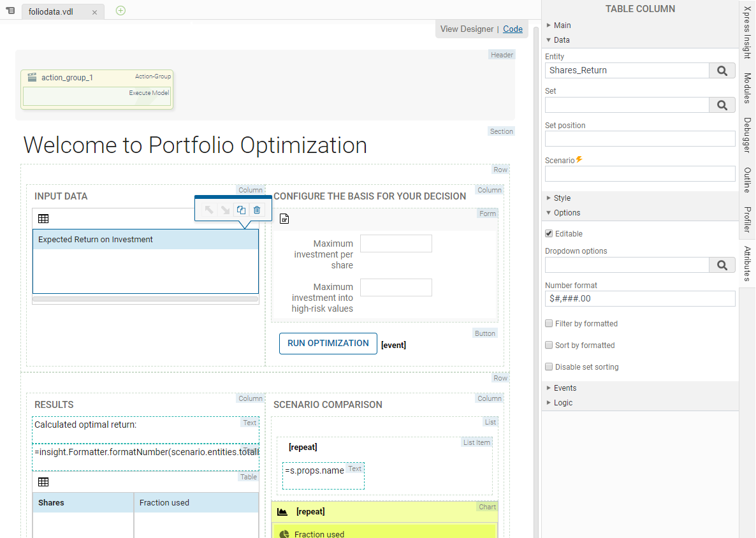This screenshot has height=538, width=756.
Task: Open the Set lookup with its magnifier icon
Action: click(722, 105)
